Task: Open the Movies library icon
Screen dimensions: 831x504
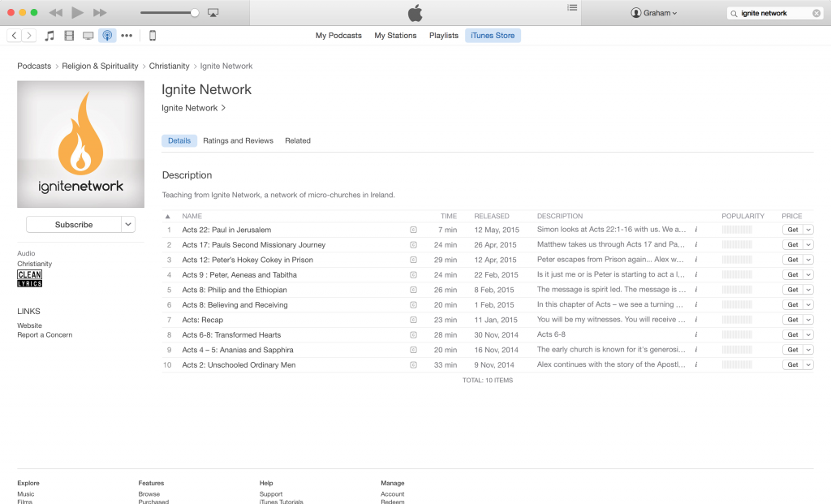Action: click(x=69, y=36)
